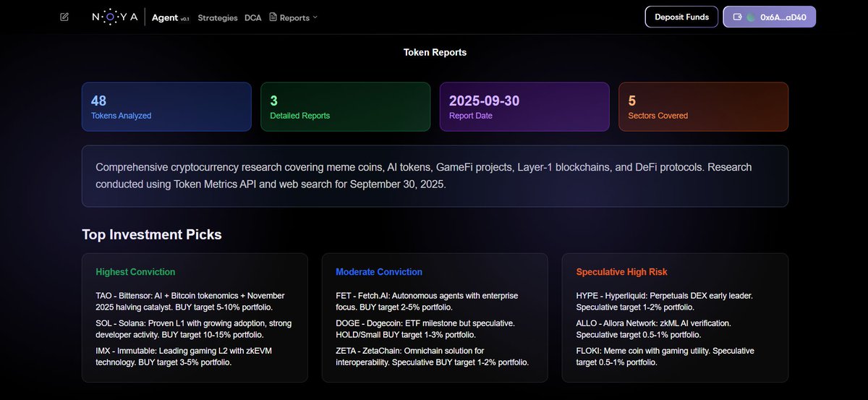Click the Deposit Funds button
Screen dimensions: 868x400
pos(681,17)
